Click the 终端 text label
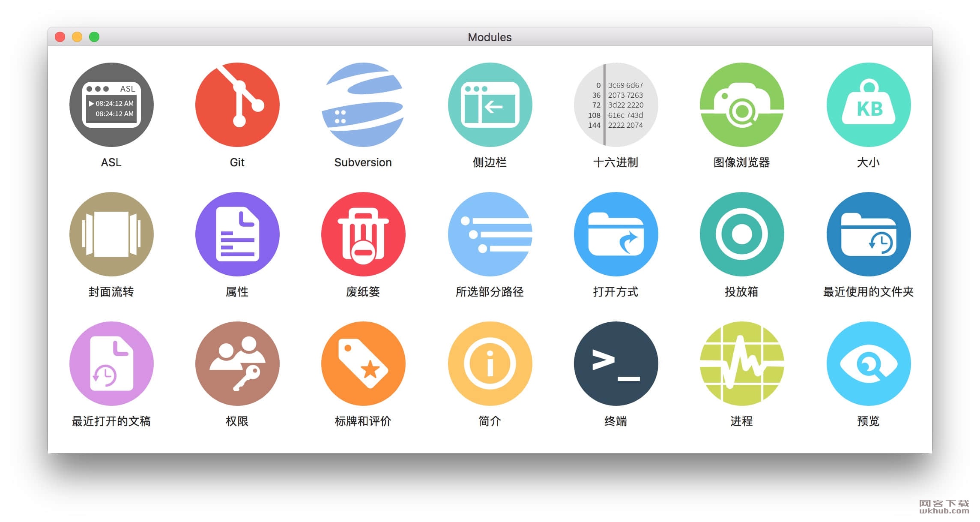This screenshot has width=980, height=522. click(x=616, y=421)
